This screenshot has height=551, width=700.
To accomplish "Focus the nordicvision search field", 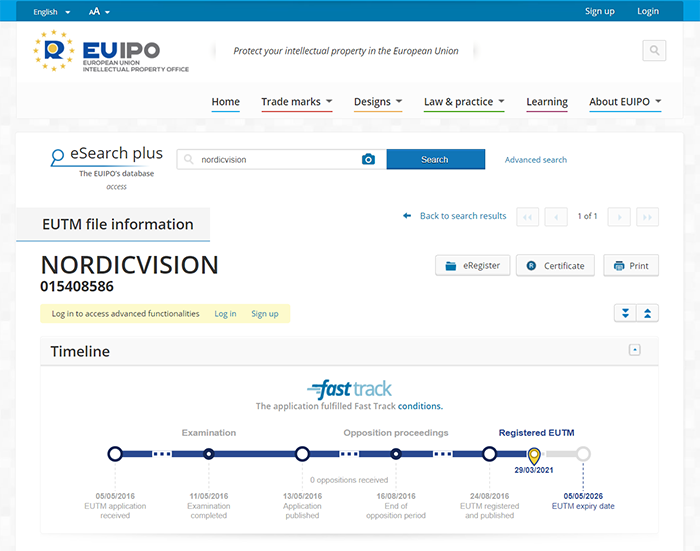I will [x=282, y=159].
